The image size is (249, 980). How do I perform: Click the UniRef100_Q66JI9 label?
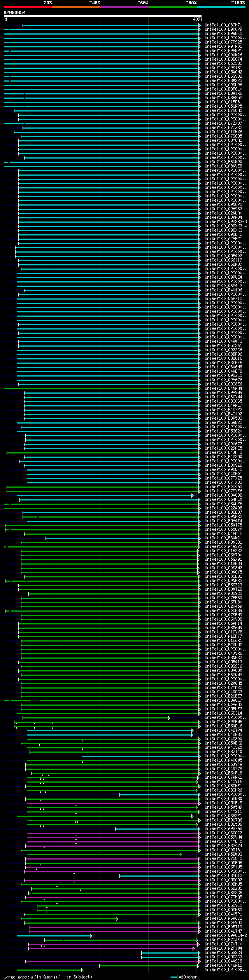223,260
